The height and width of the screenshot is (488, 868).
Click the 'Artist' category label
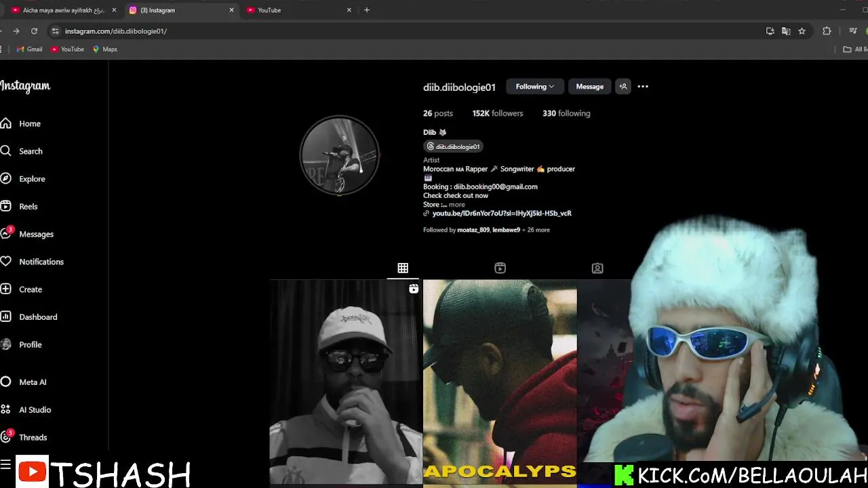coord(431,160)
